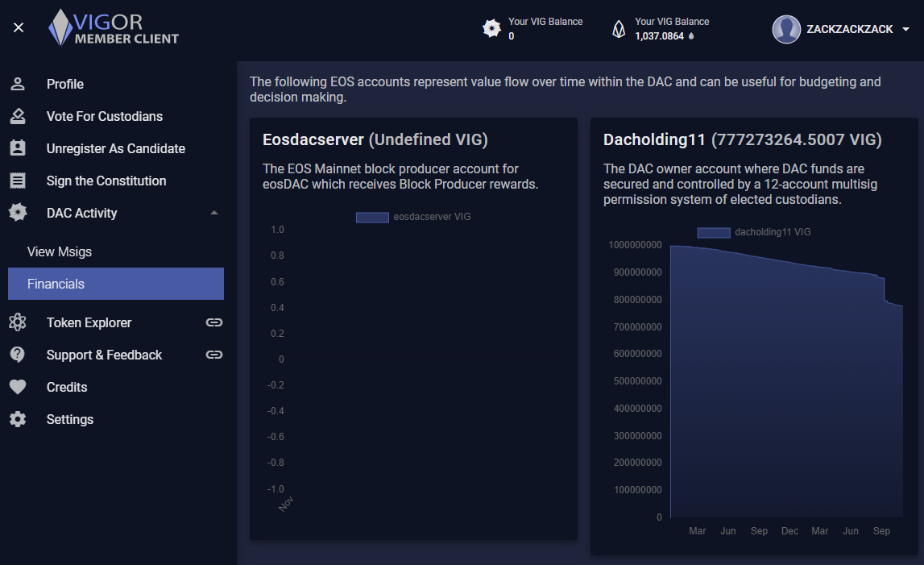Click the Support & Feedback question icon

pyautogui.click(x=18, y=355)
